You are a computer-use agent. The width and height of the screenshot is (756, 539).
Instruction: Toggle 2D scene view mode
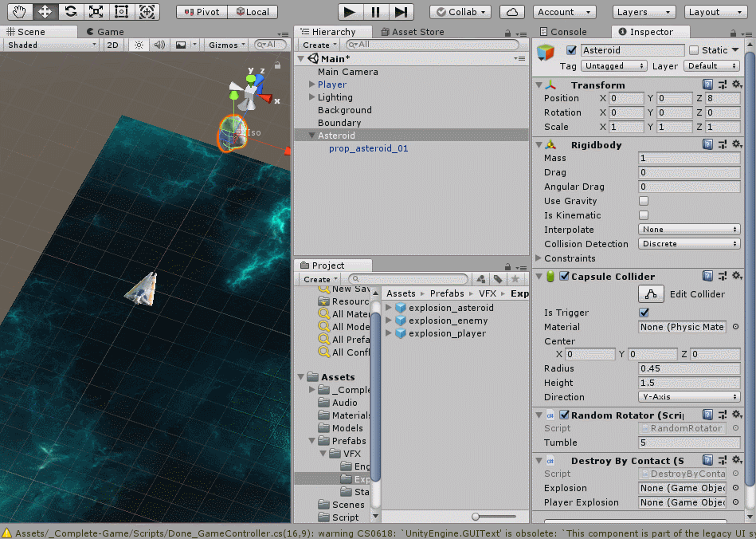point(112,45)
